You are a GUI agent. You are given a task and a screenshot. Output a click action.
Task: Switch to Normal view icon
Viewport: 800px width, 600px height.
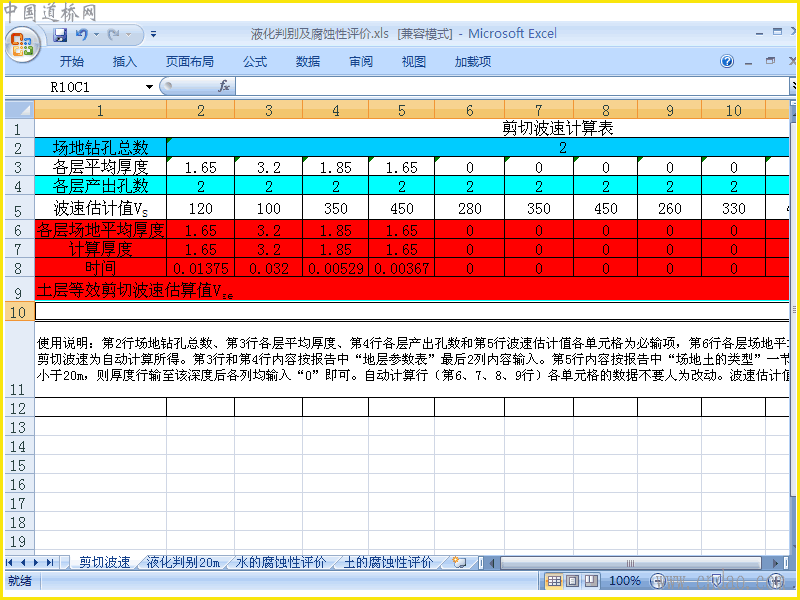tap(554, 581)
